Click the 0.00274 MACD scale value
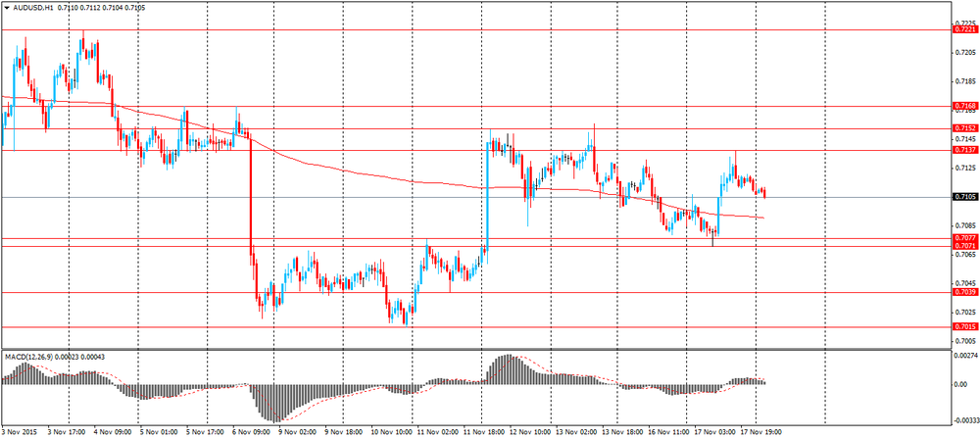The height and width of the screenshot is (438, 980). point(963,356)
